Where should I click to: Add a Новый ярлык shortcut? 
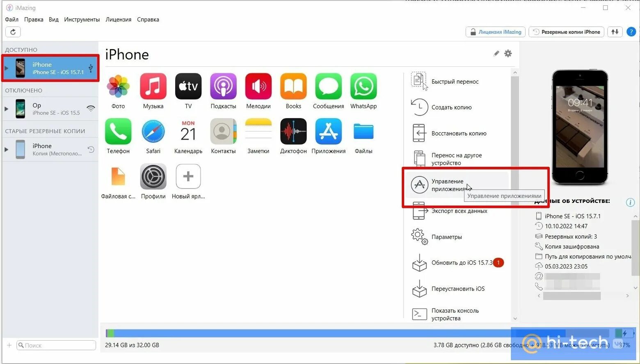click(x=188, y=177)
